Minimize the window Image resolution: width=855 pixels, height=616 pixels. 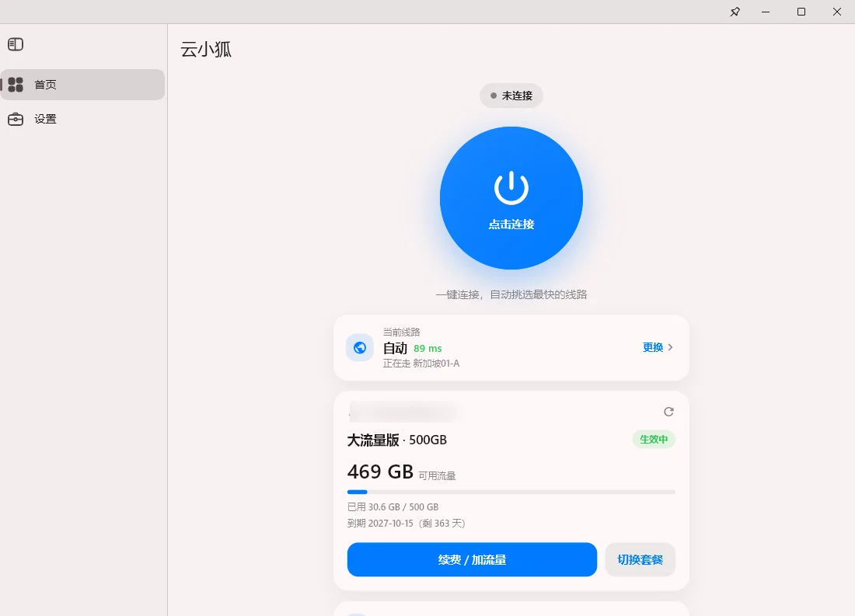pos(766,12)
